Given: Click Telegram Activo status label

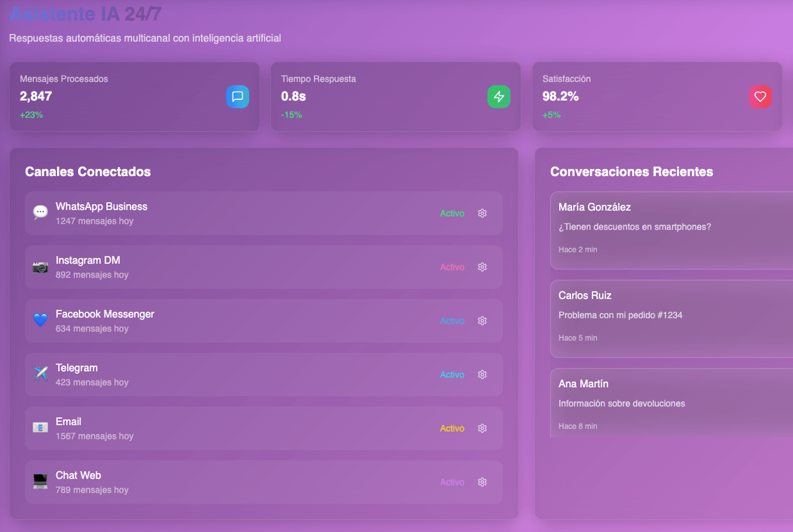Looking at the screenshot, I should (452, 375).
